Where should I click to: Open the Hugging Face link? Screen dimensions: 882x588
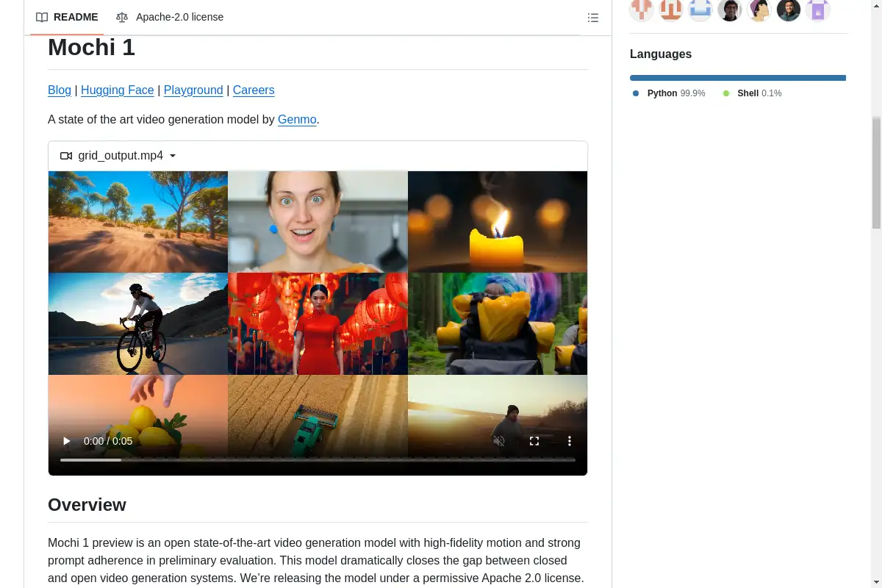[x=117, y=90]
